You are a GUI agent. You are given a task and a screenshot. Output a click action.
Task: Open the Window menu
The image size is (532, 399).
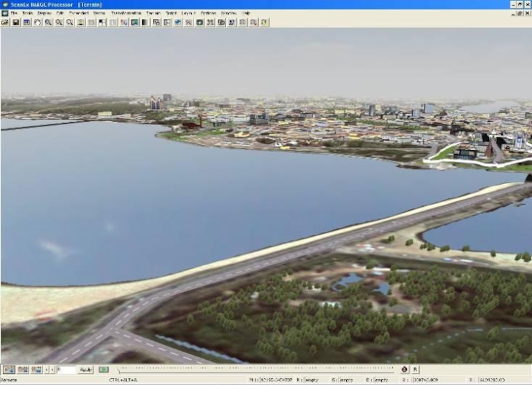[x=228, y=13]
